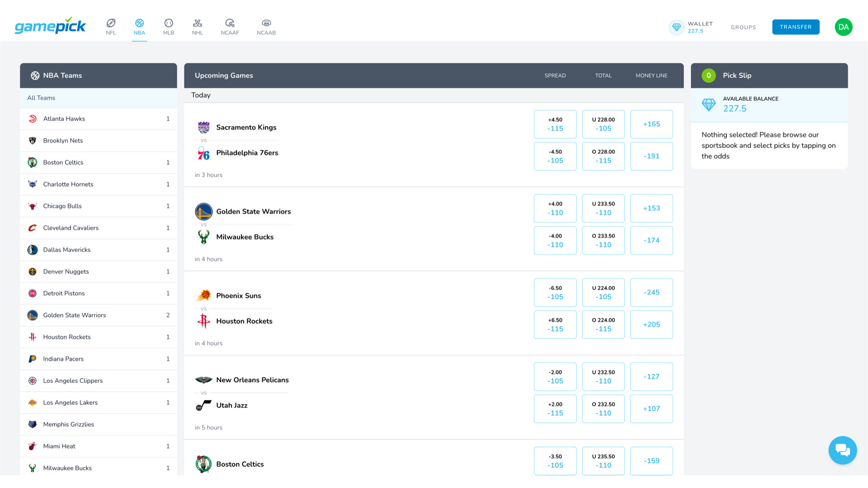Screen dimensions: 868x488
Task: Pick New Orleans Pelicans U 232.50 total
Action: 604,377
